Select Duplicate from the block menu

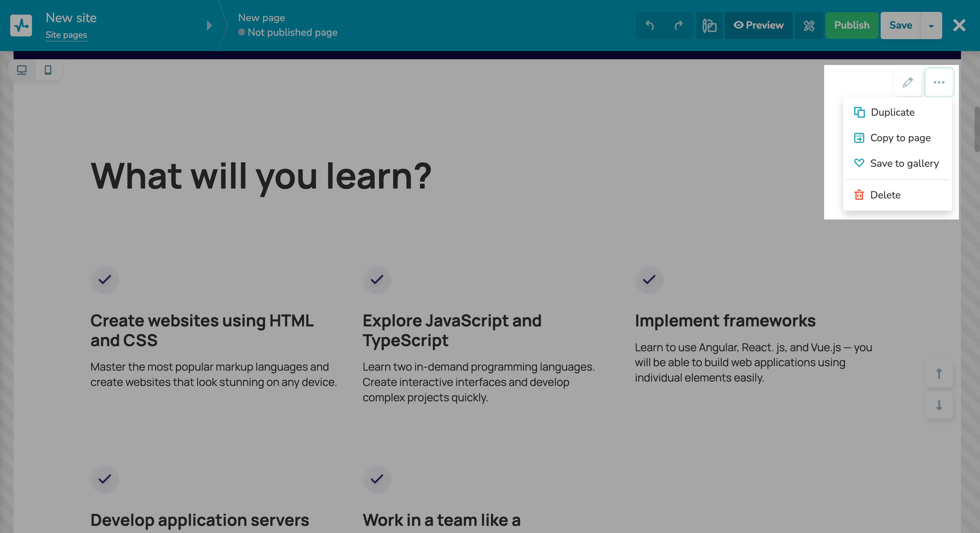pyautogui.click(x=892, y=112)
